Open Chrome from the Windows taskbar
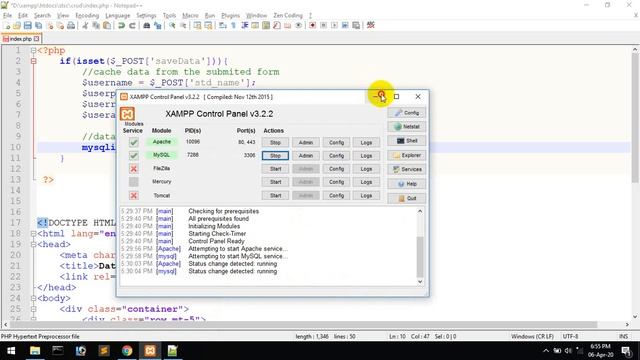640x360 pixels. [127, 351]
